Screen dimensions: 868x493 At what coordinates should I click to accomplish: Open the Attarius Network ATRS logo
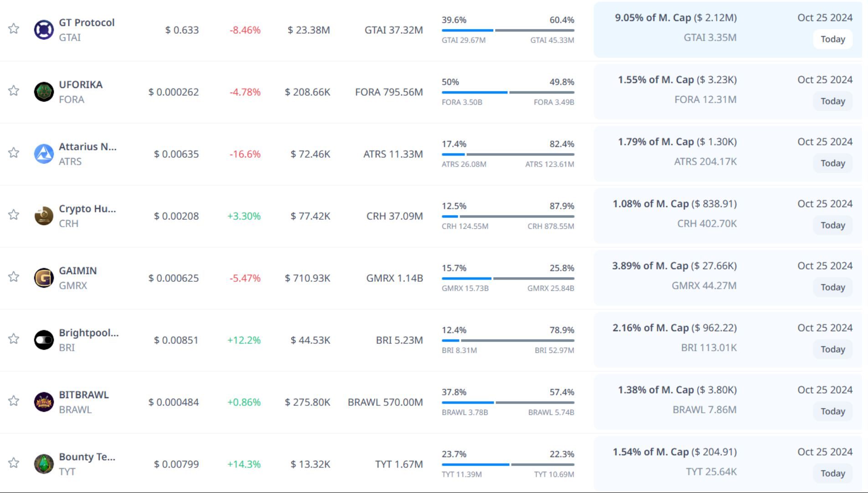point(44,154)
